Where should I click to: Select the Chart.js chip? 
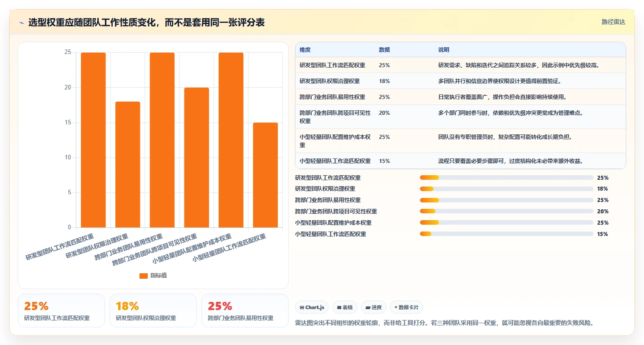click(x=312, y=307)
